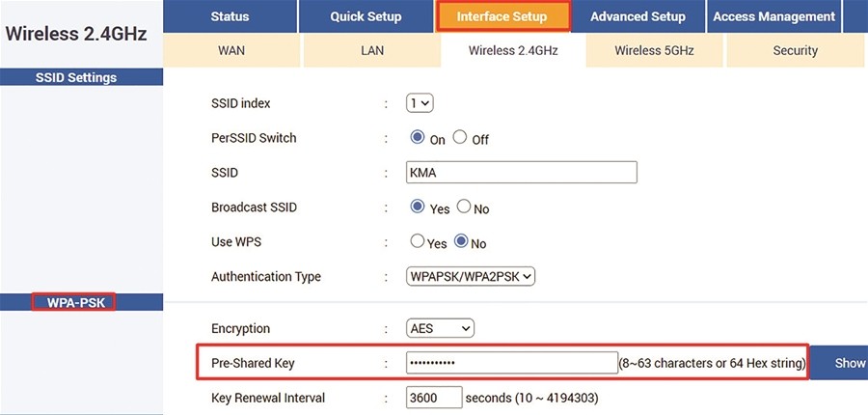The height and width of the screenshot is (415, 868).
Task: Select the WAN sub-tab
Action: pos(231,50)
